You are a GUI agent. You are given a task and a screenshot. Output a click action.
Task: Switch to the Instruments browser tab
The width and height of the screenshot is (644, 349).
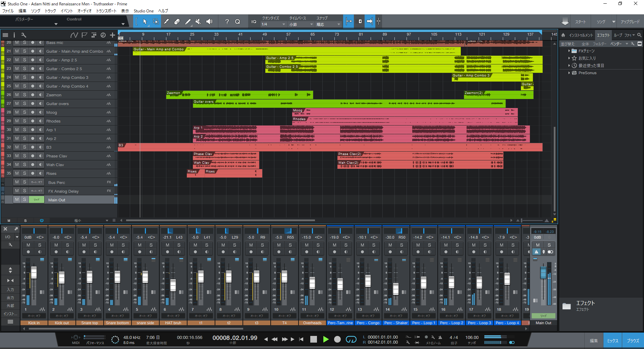pos(581,35)
